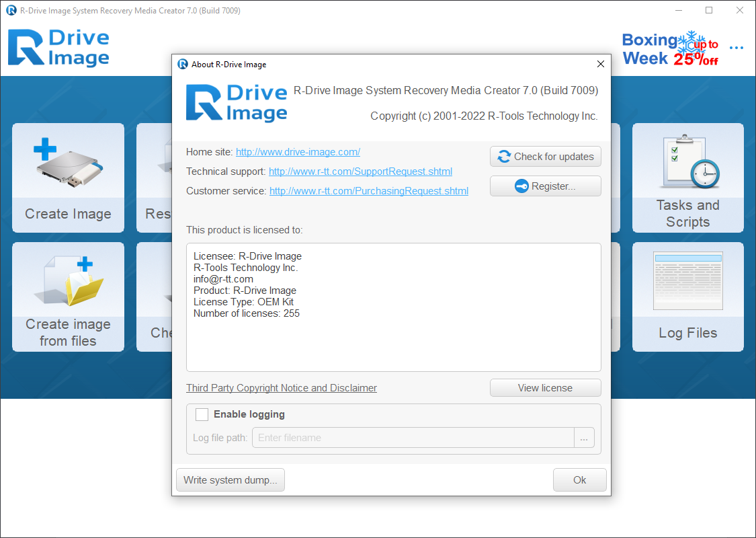Open Create image from files tile
The height and width of the screenshot is (538, 756).
[68, 297]
